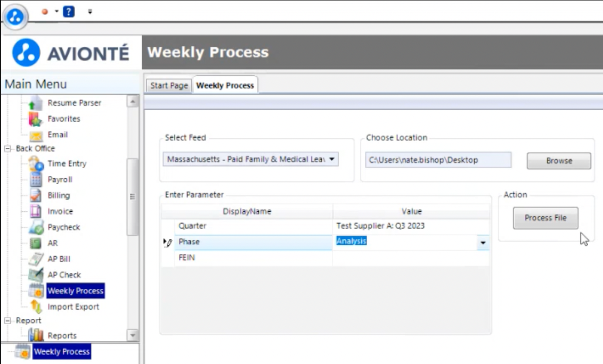Click the Resume Parser icon

(35, 103)
